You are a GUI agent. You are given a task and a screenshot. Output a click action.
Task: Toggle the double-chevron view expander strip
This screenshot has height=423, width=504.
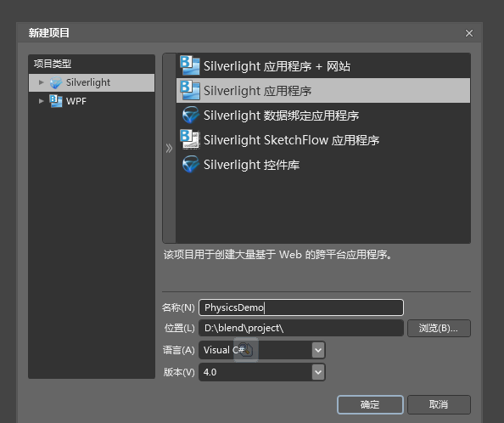click(170, 149)
